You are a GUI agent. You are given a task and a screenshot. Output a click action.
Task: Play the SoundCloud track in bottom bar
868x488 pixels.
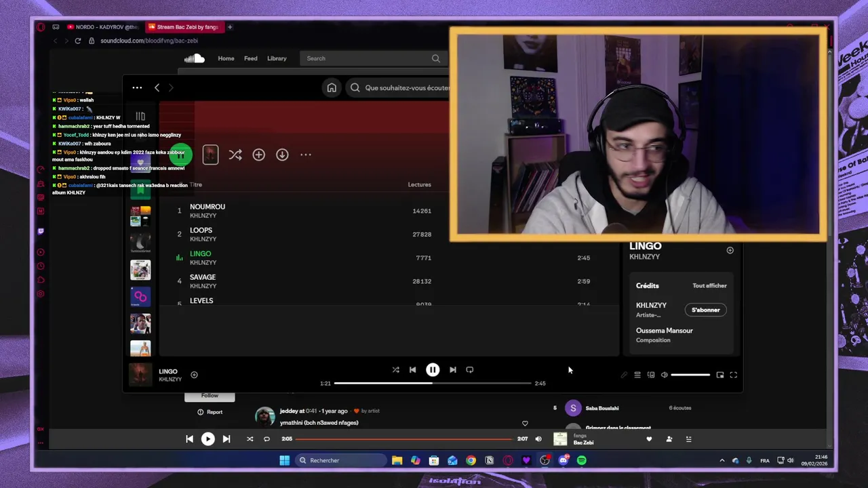[208, 439]
